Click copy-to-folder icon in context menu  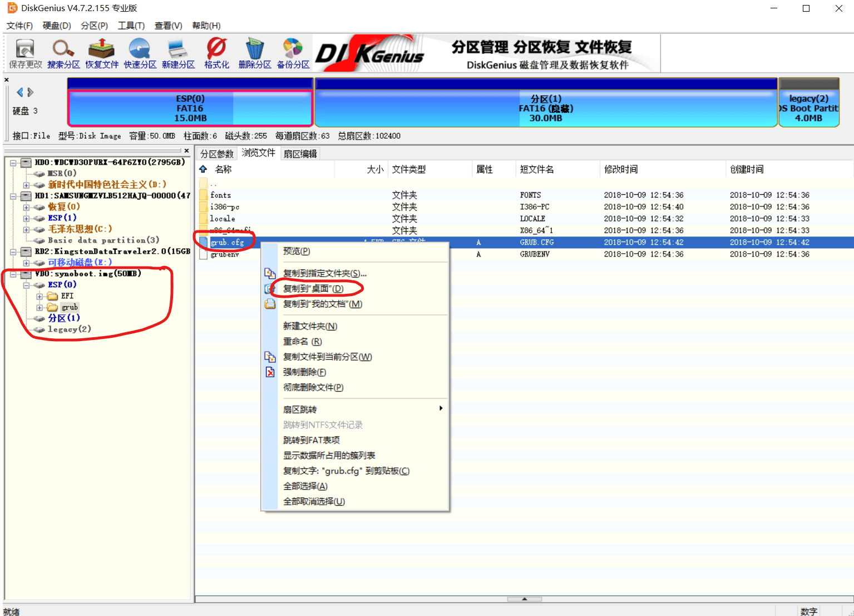tap(270, 273)
